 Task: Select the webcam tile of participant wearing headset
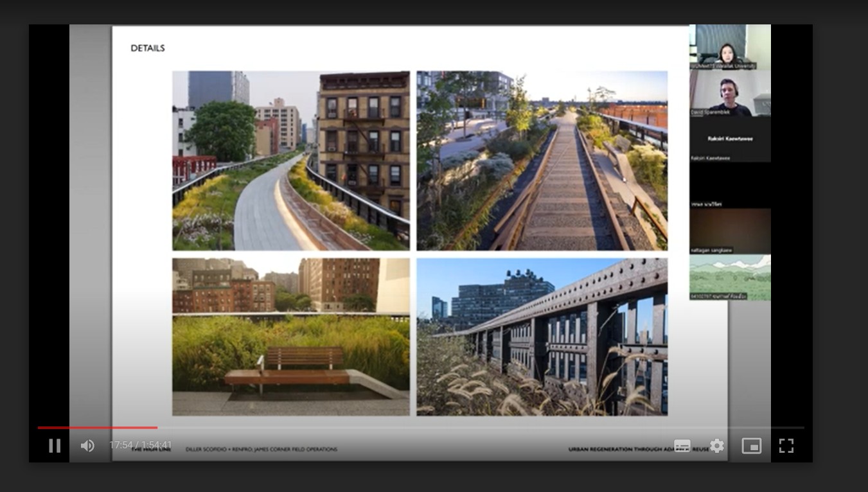coord(729,92)
